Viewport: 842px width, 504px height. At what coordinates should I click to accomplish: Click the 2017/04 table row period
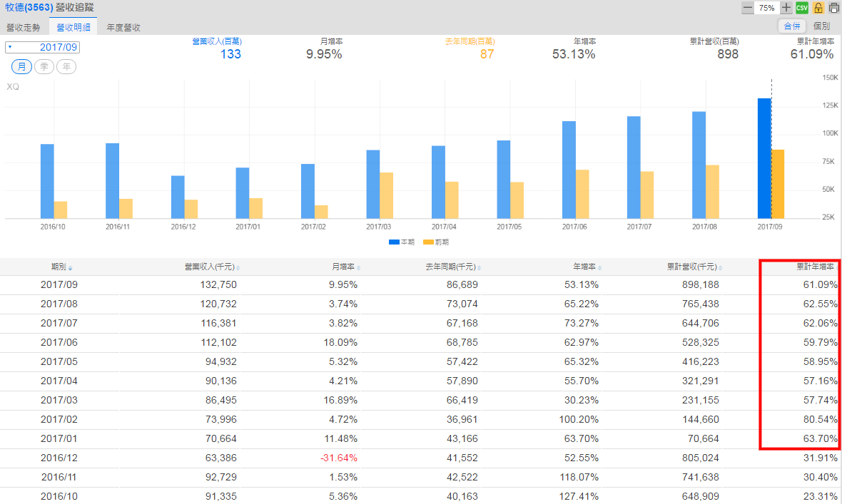tap(59, 381)
